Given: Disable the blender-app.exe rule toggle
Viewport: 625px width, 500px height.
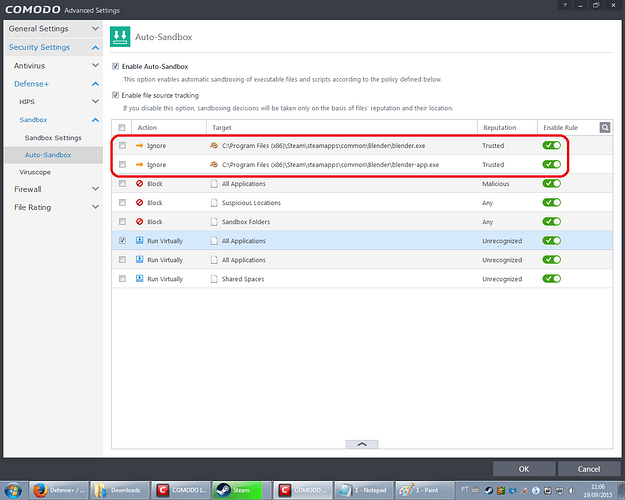Looking at the screenshot, I should pyautogui.click(x=552, y=164).
